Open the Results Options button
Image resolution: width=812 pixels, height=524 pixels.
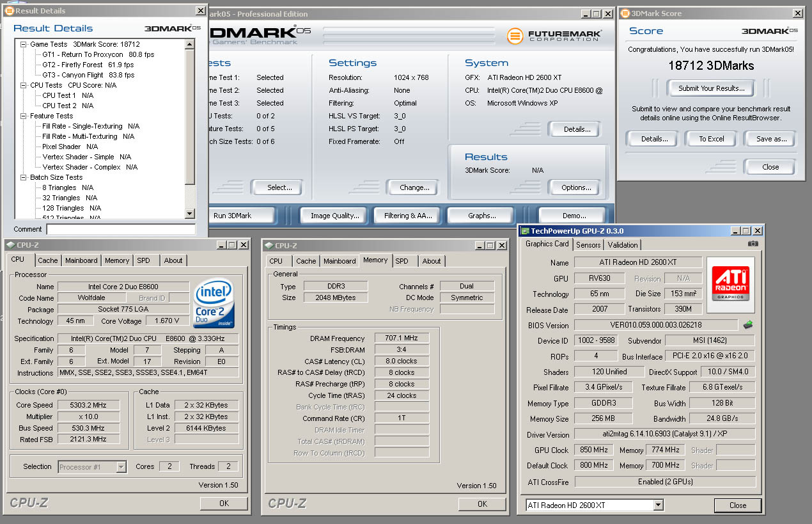(576, 187)
